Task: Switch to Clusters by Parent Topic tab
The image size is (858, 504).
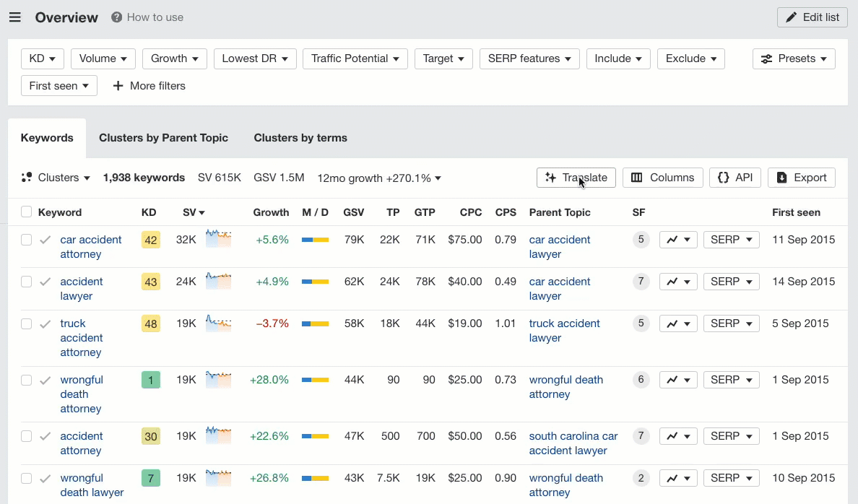Action: click(x=163, y=137)
